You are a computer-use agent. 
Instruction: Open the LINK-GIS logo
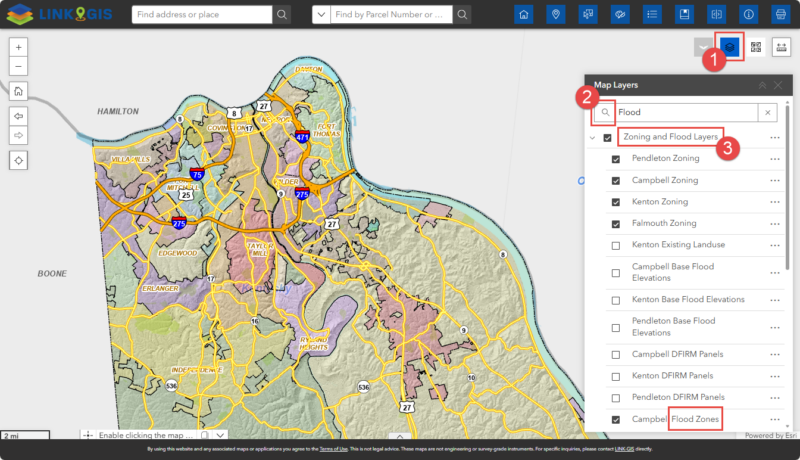coord(60,14)
